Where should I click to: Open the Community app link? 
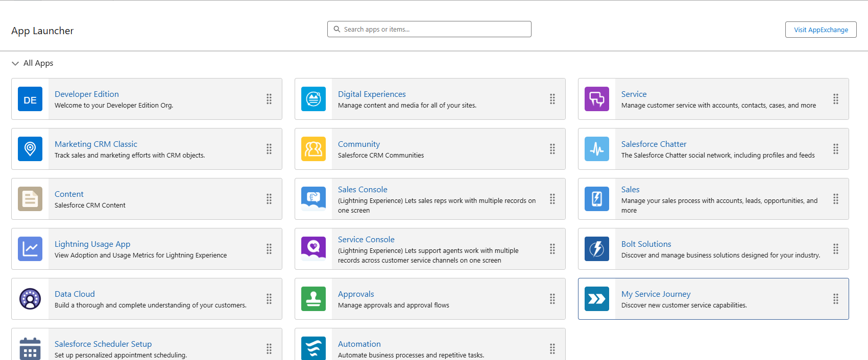[359, 144]
